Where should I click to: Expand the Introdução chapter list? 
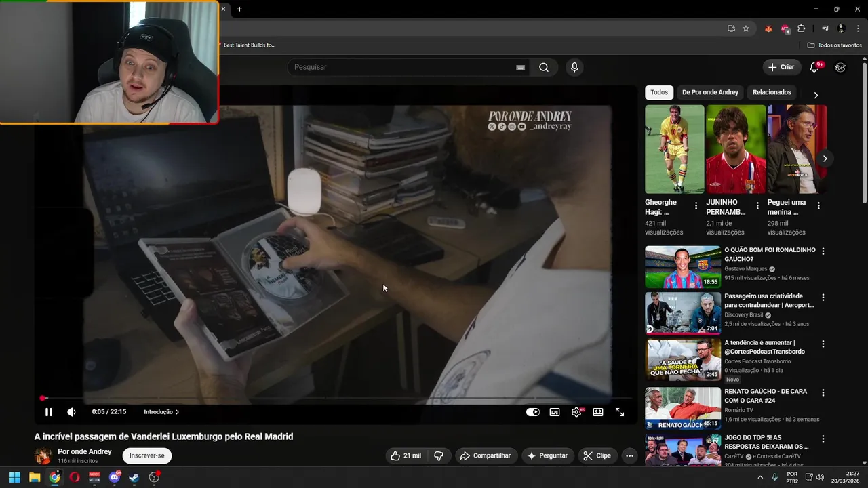[161, 412]
